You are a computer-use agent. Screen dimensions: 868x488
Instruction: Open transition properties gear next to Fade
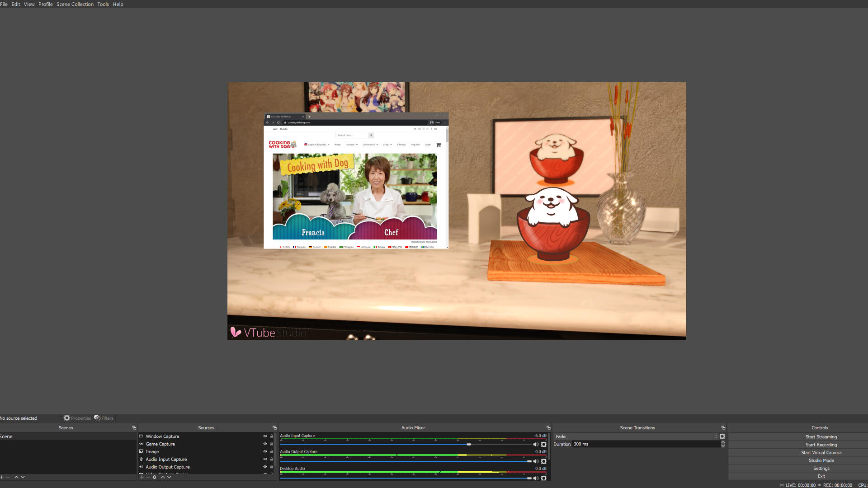point(722,436)
